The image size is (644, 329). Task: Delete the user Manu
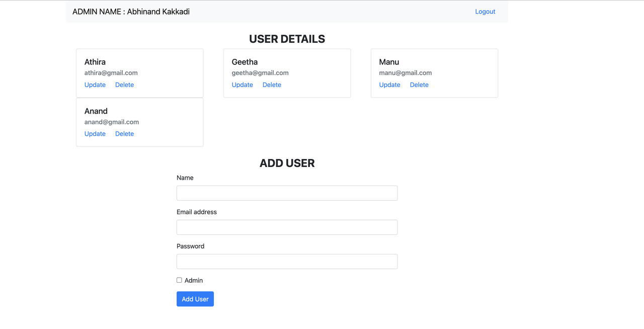[419, 85]
